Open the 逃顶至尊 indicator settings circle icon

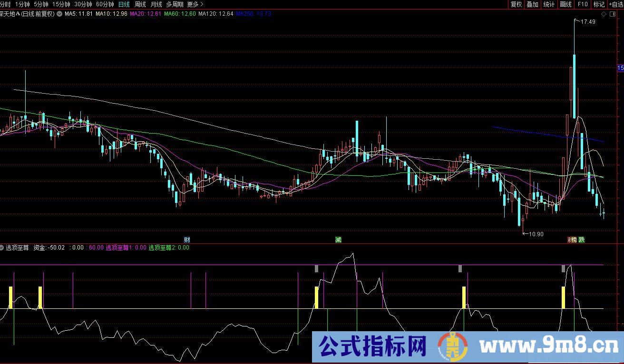[2, 248]
